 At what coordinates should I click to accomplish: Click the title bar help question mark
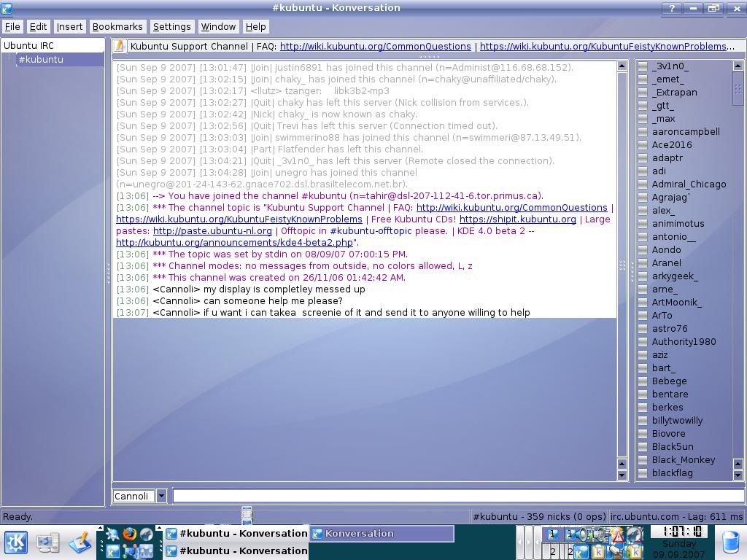(x=671, y=8)
